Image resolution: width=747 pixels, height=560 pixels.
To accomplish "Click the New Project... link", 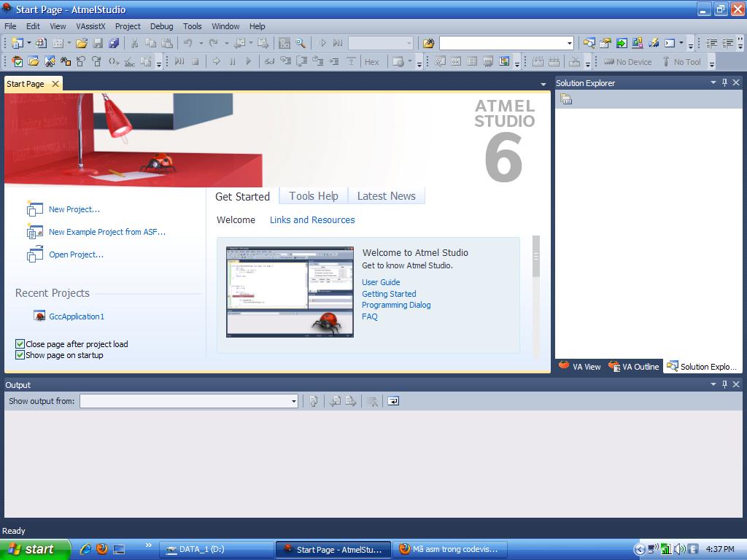I will tap(74, 209).
